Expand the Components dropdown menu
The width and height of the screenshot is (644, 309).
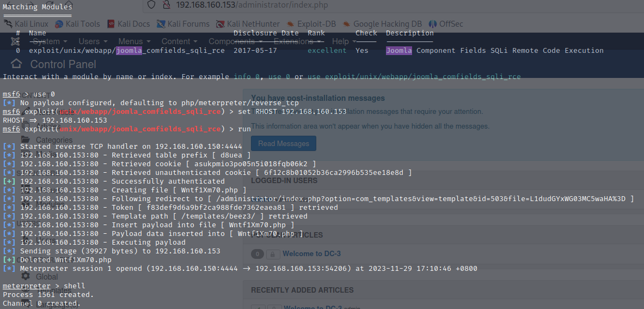[236, 41]
